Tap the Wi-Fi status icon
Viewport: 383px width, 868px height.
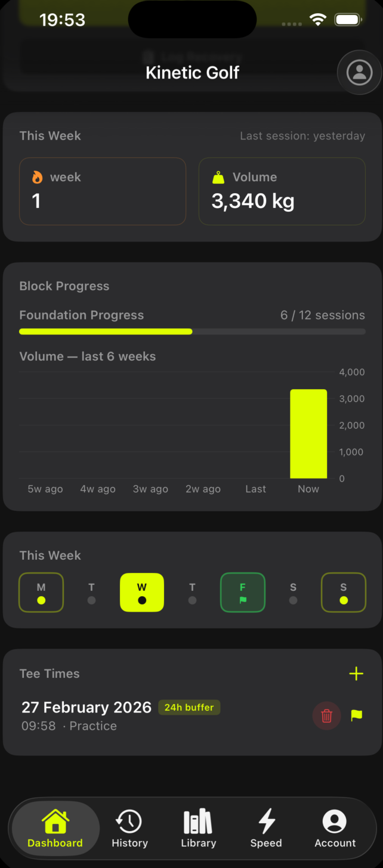pyautogui.click(x=317, y=19)
